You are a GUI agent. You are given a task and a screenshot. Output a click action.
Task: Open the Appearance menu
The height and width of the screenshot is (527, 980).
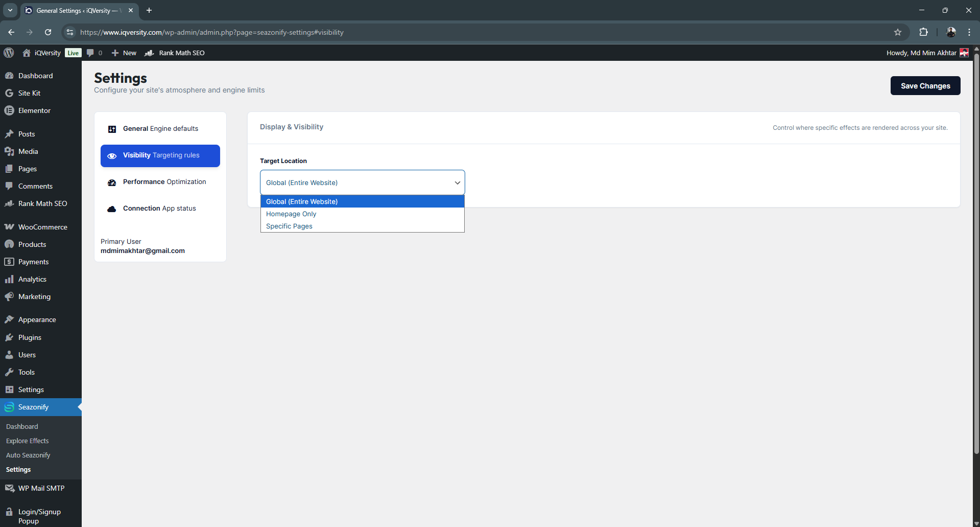pyautogui.click(x=37, y=319)
